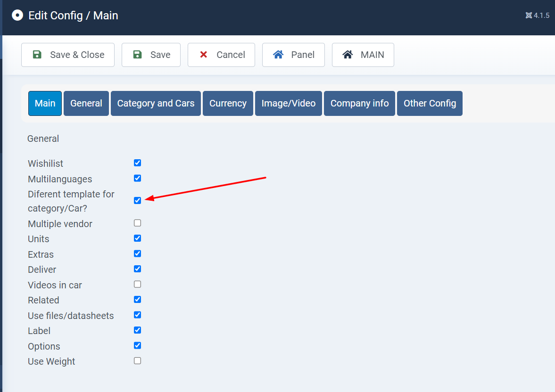The height and width of the screenshot is (392, 555).
Task: Disable the Extras checkbox
Action: [x=137, y=253]
